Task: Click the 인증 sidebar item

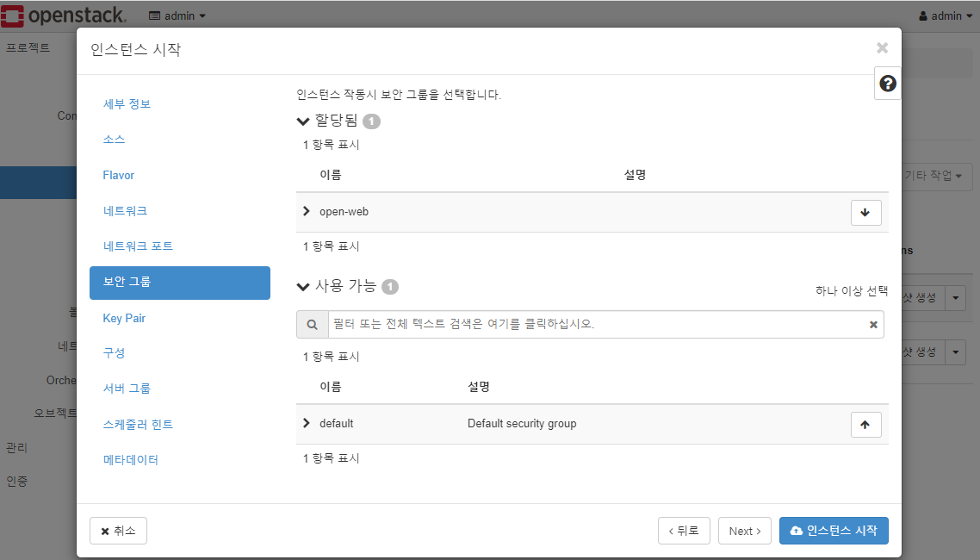Action: [17, 482]
